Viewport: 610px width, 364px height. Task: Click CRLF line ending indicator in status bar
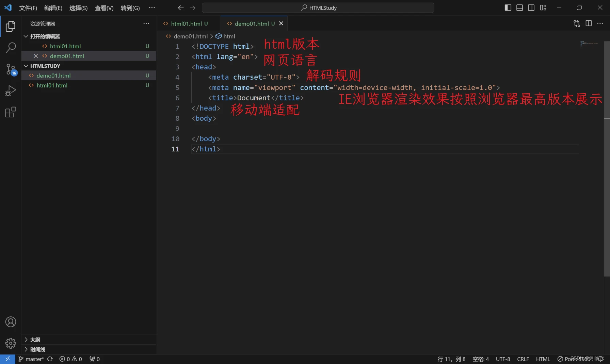click(x=523, y=359)
